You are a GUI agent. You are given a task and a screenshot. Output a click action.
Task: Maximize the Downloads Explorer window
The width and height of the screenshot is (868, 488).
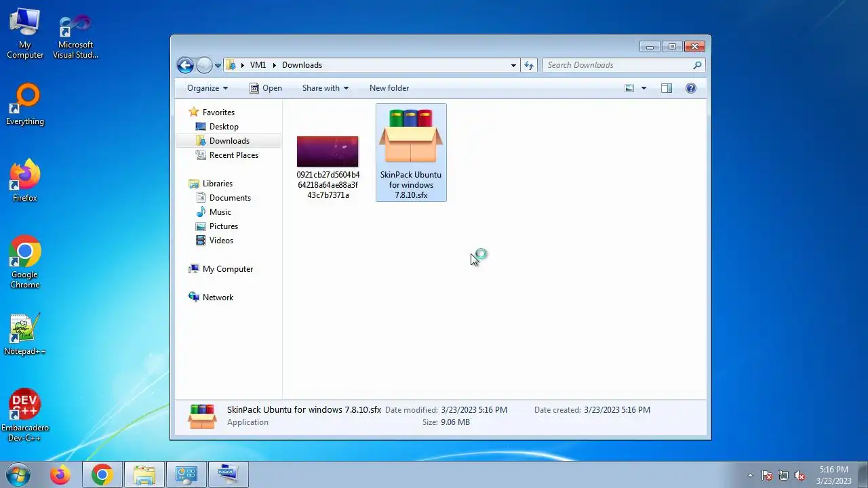coord(672,47)
